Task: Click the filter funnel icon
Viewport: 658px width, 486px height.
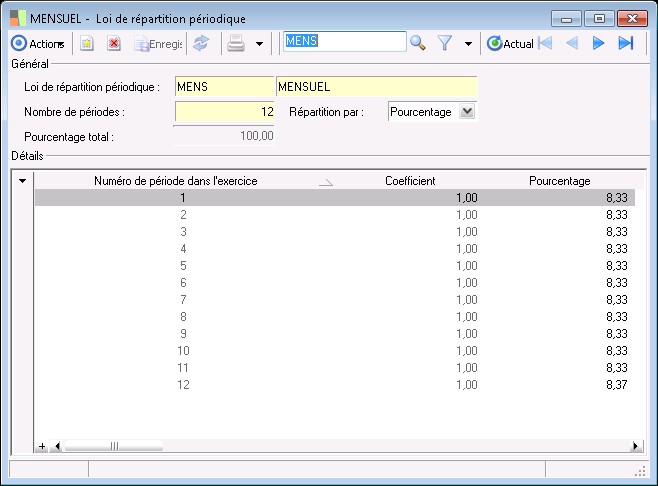Action: [x=445, y=43]
